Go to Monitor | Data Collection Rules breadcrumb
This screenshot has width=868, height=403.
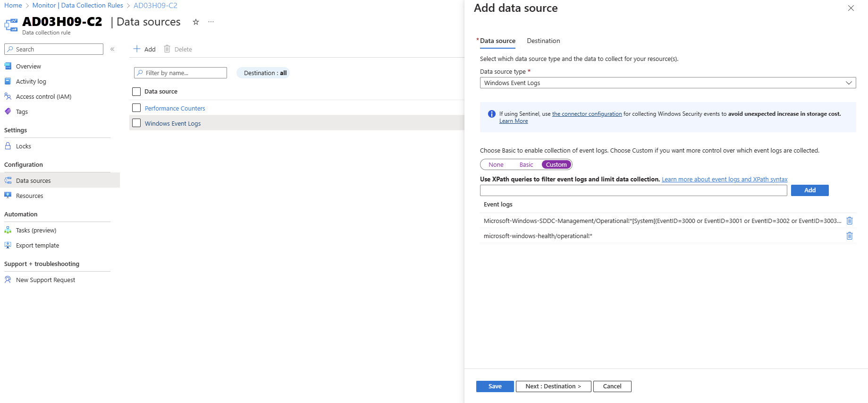pyautogui.click(x=78, y=5)
